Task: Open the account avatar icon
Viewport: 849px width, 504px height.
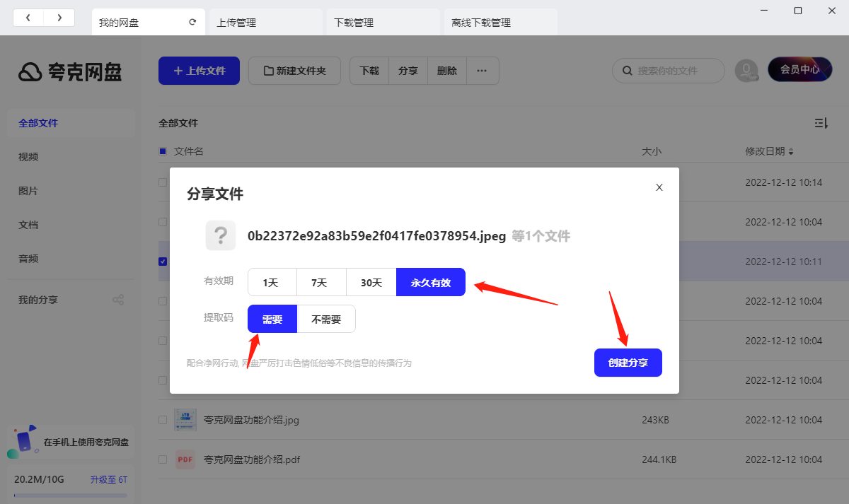Action: click(x=746, y=71)
